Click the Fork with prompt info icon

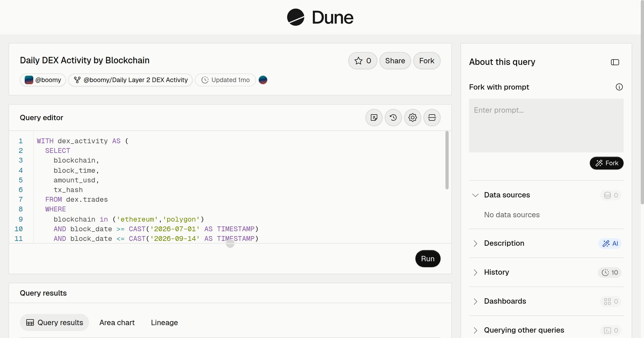tap(619, 87)
